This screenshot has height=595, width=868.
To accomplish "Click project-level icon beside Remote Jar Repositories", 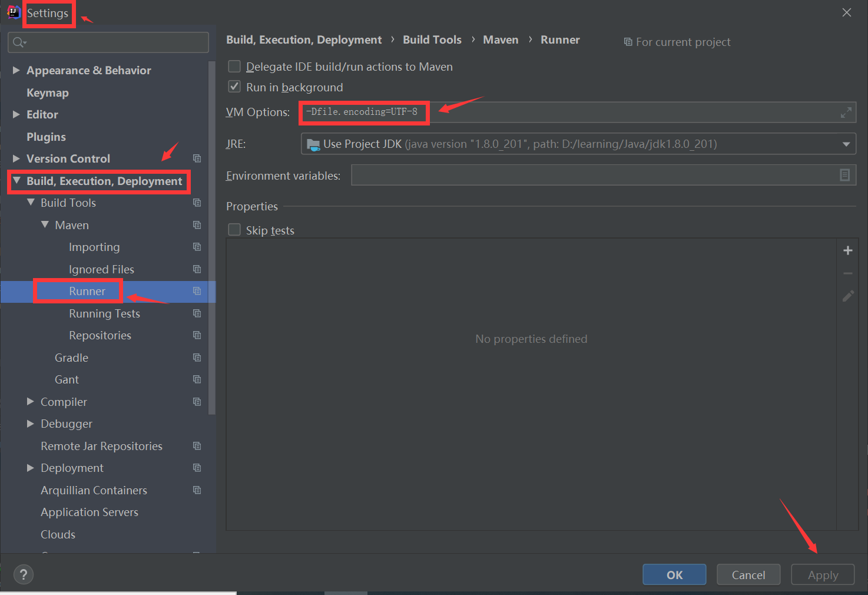I will [x=197, y=446].
